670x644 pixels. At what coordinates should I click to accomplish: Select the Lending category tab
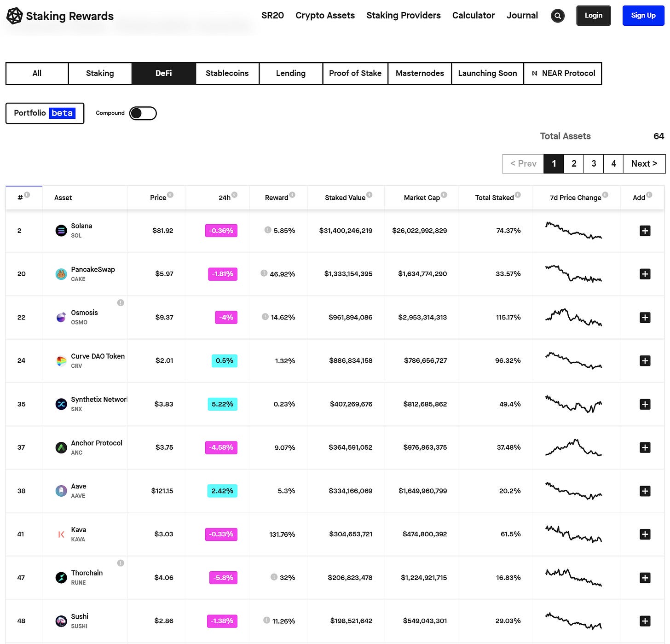[x=291, y=74]
